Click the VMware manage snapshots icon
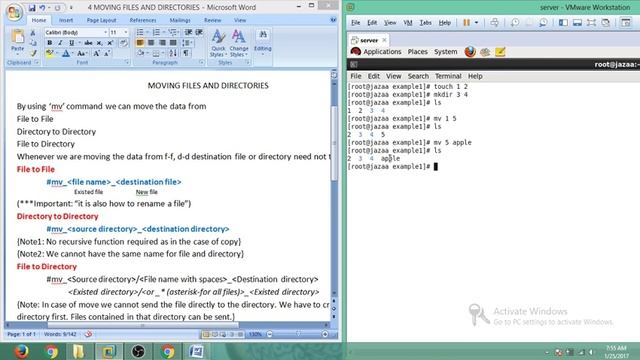 [x=543, y=22]
